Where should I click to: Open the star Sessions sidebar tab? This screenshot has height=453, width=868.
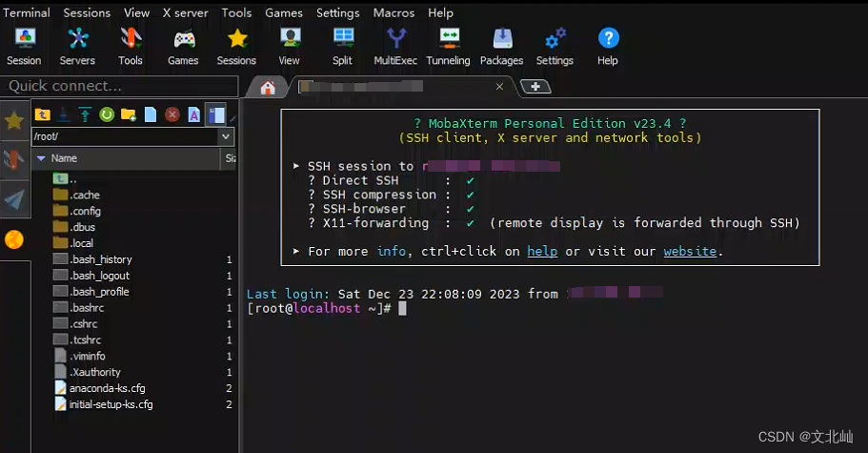pyautogui.click(x=14, y=120)
